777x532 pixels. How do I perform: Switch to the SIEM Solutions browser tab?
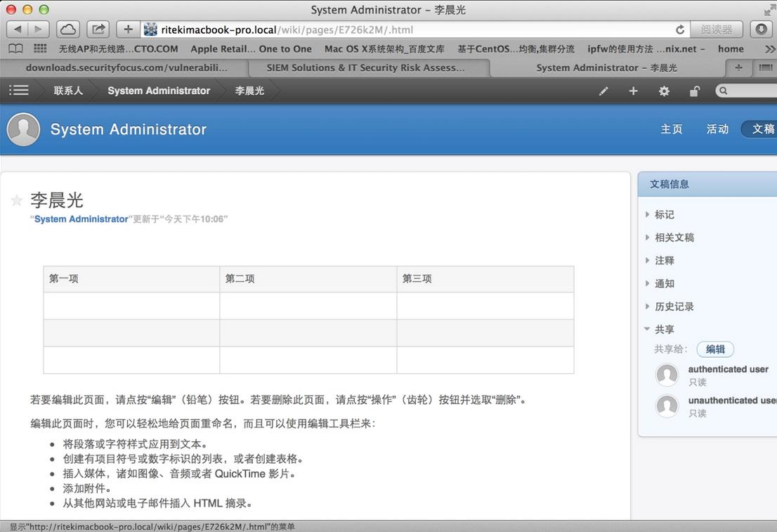tap(365, 67)
